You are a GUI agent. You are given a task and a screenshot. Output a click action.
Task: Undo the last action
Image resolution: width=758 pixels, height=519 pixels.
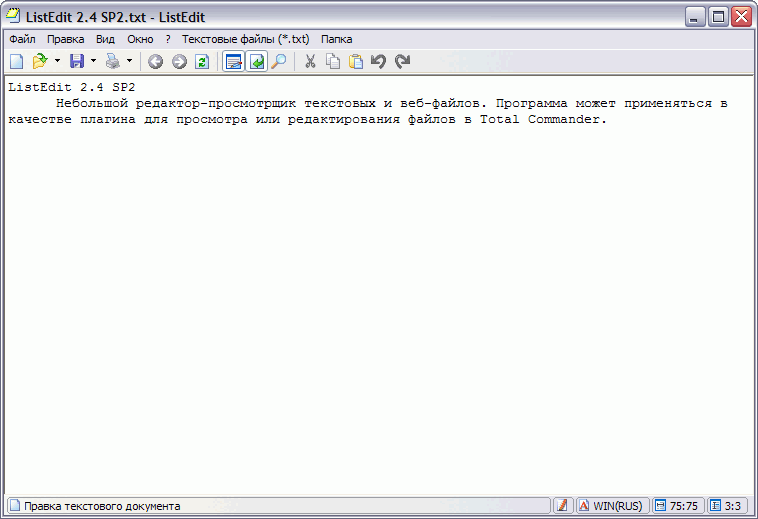pos(379,61)
